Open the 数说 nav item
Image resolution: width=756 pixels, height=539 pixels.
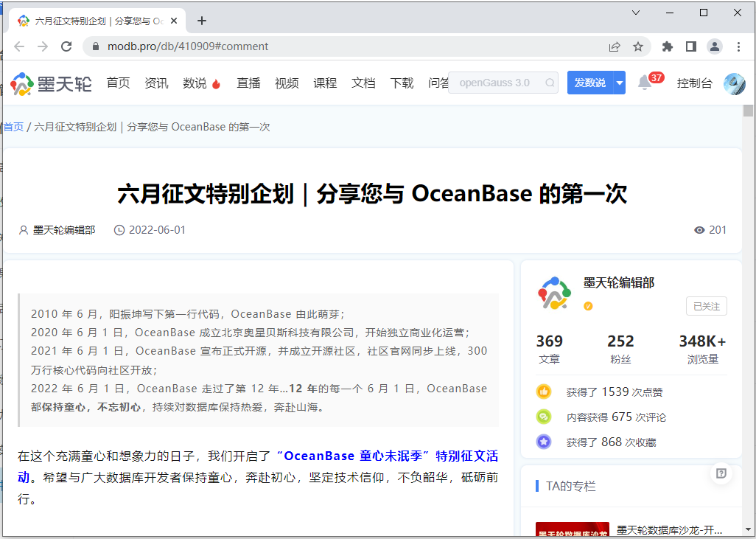pos(195,83)
